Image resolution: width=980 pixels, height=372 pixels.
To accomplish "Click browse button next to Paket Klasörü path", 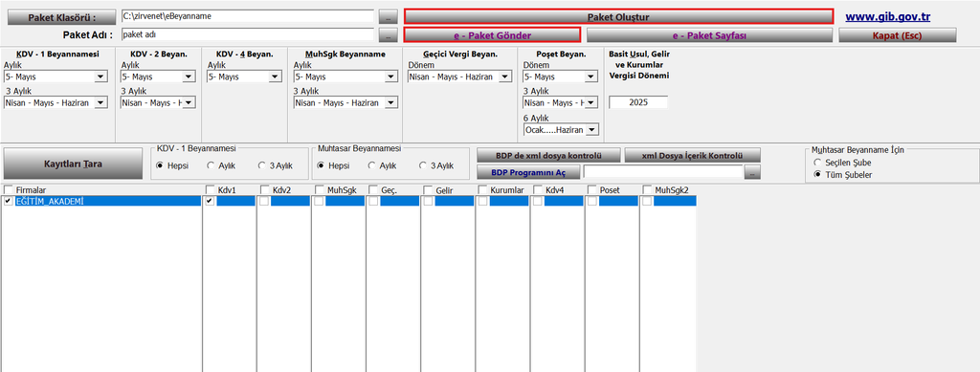I will tap(389, 17).
